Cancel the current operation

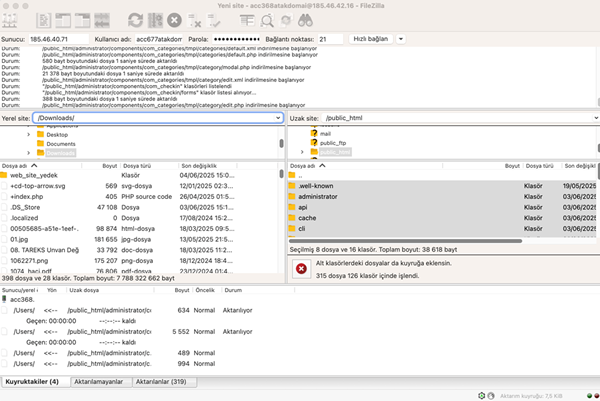pos(174,20)
